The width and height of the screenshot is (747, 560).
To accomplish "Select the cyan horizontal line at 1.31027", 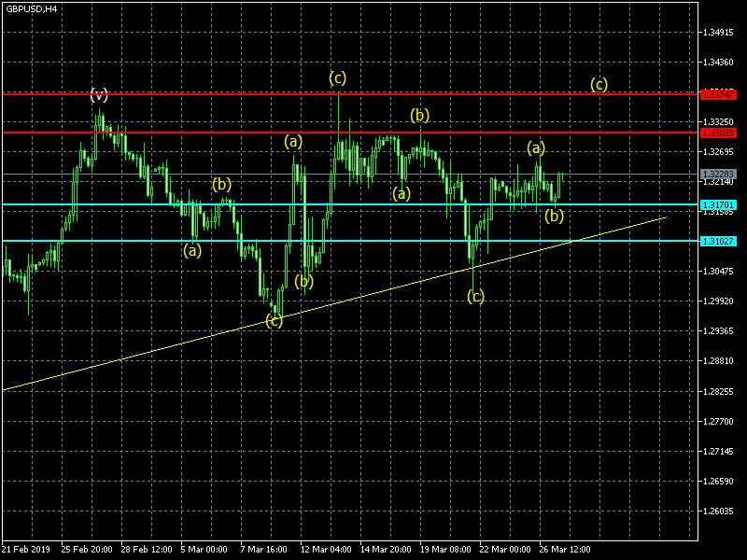I will [x=350, y=241].
